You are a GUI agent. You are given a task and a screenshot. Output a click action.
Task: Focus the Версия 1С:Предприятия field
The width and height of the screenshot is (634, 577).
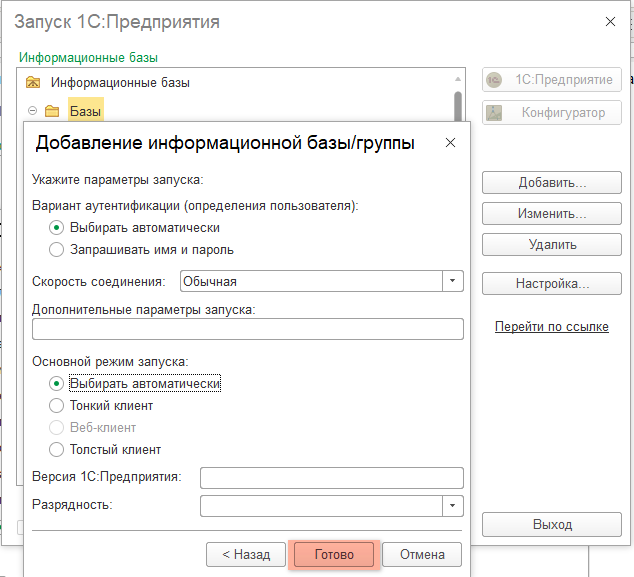coord(332,478)
